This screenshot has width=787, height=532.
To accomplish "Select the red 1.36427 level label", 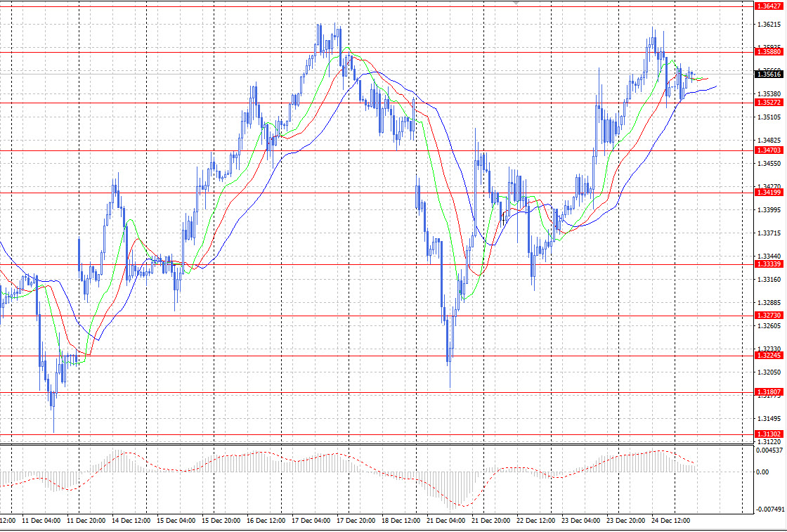I will click(x=769, y=6).
